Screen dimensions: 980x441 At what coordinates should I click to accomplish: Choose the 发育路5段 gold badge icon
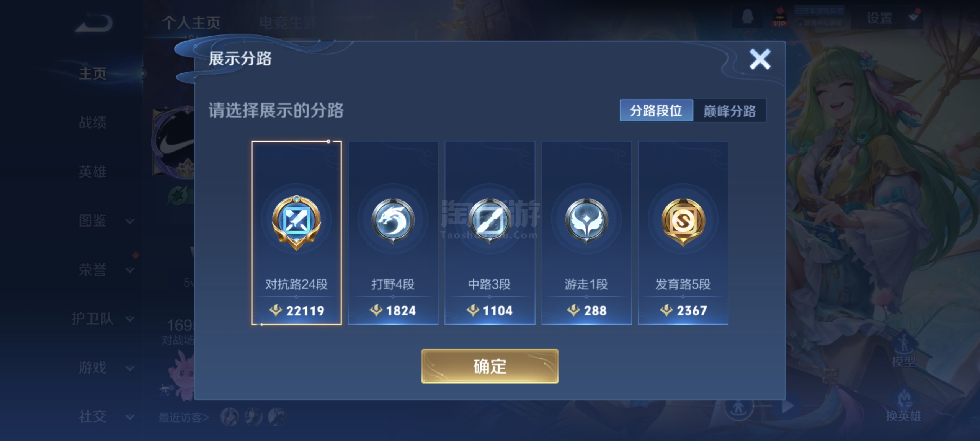pos(683,222)
